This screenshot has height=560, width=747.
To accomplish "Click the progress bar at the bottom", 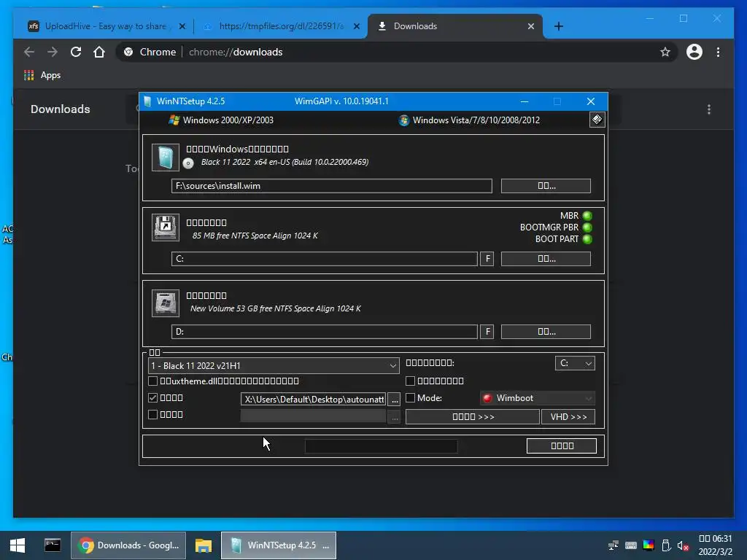I will click(x=381, y=446).
